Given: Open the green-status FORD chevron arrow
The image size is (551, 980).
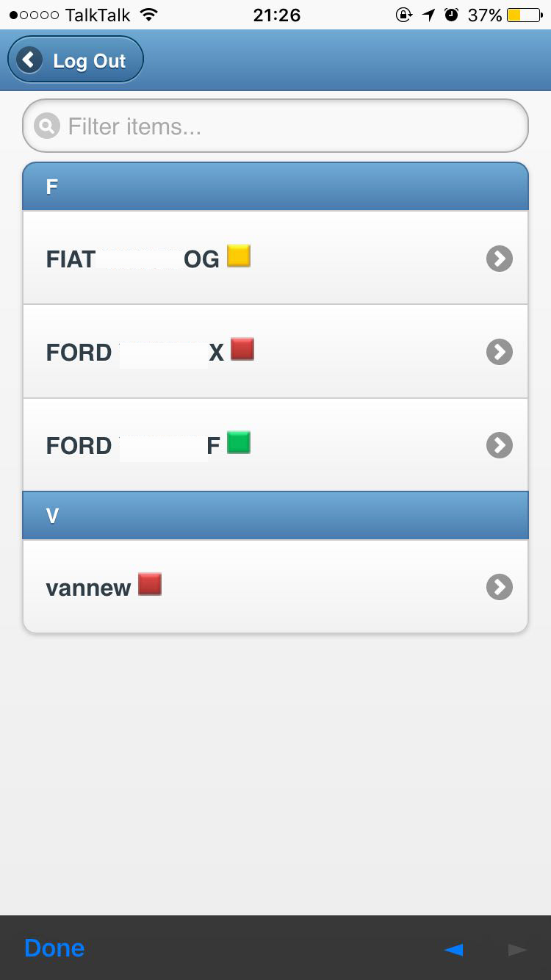Looking at the screenshot, I should click(499, 445).
